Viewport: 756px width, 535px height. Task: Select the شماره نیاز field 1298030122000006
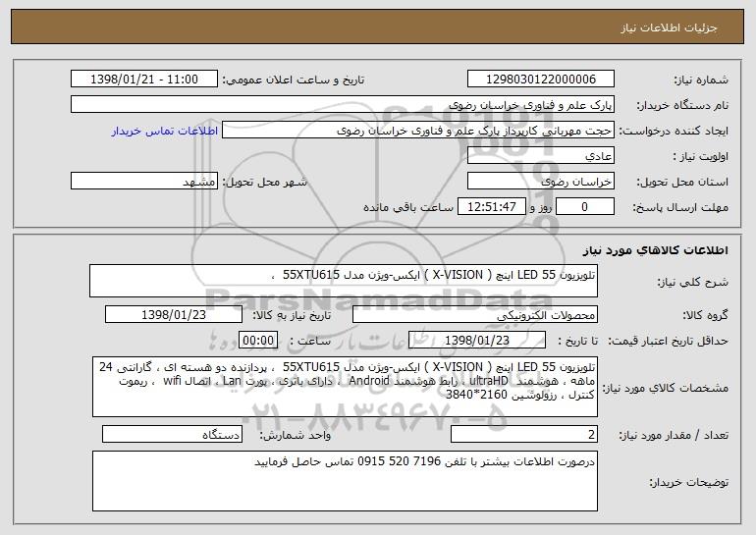540,80
